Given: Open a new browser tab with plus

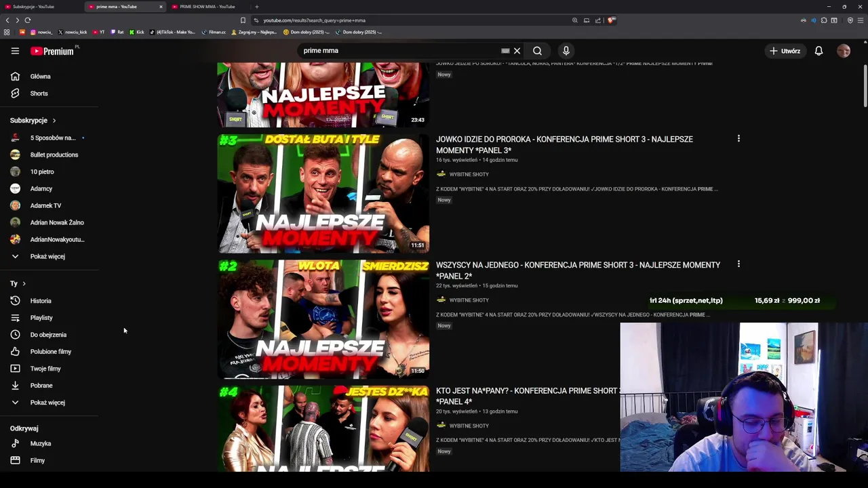Looking at the screenshot, I should point(256,7).
